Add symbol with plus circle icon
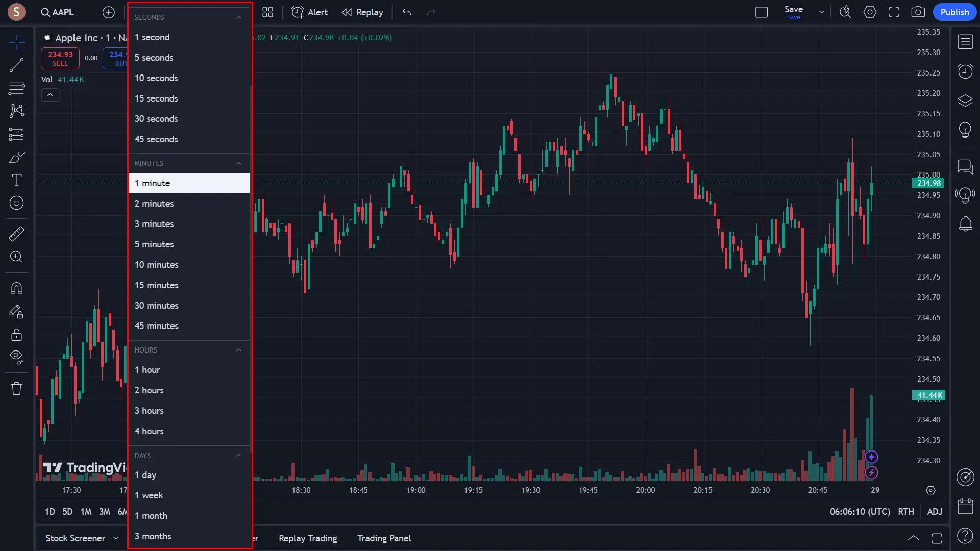 [109, 12]
